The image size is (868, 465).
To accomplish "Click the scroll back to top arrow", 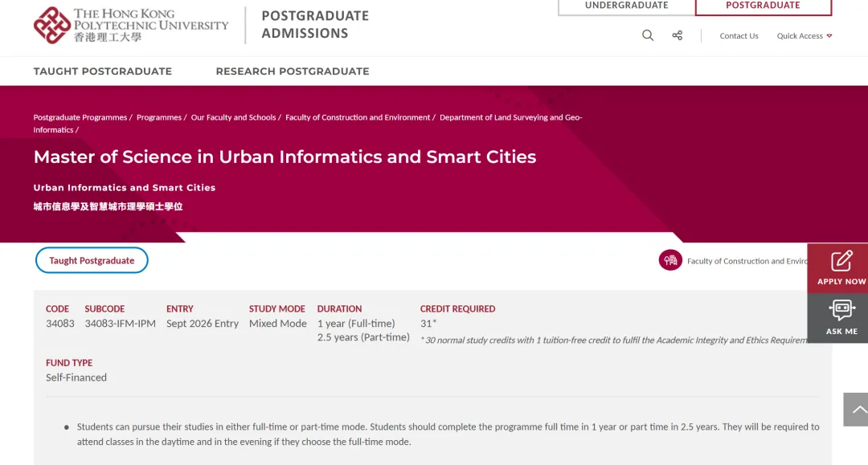I will (x=858, y=410).
